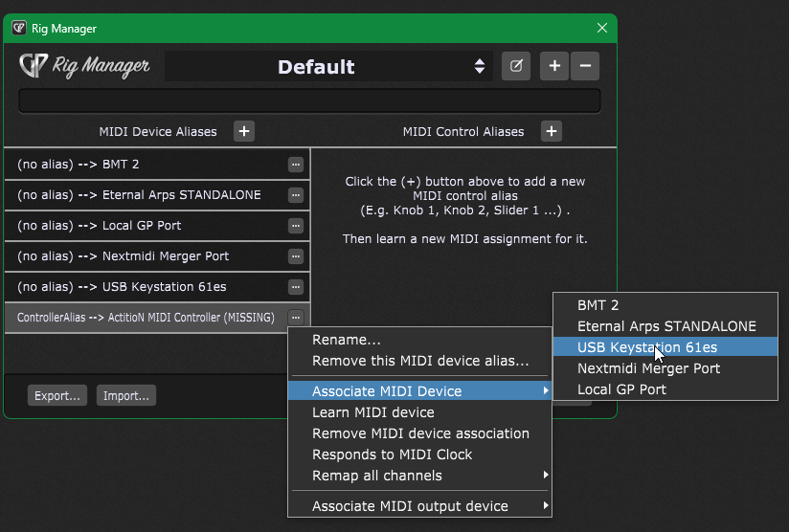Open options for Nextmidi Merger Port
This screenshot has width=789, height=532.
296,256
